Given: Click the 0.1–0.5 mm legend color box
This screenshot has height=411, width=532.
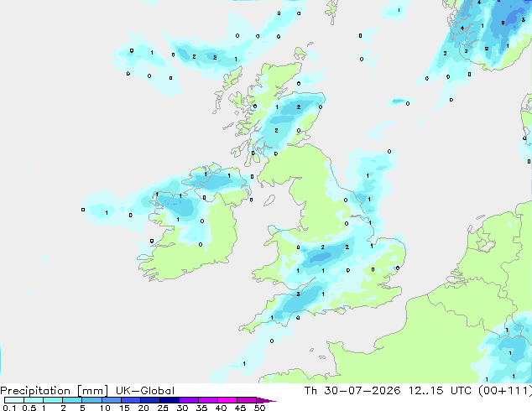Looking at the screenshot, I should click(x=14, y=400).
